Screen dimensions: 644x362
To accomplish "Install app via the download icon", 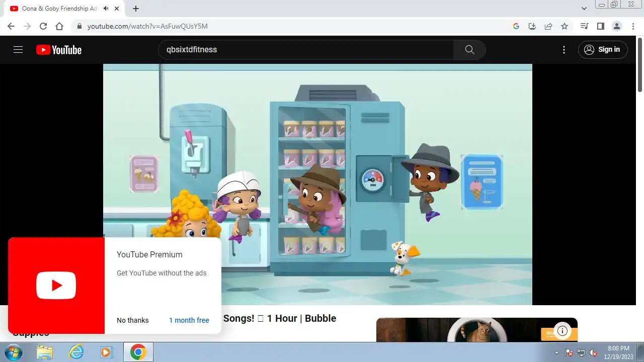I will pyautogui.click(x=532, y=26).
